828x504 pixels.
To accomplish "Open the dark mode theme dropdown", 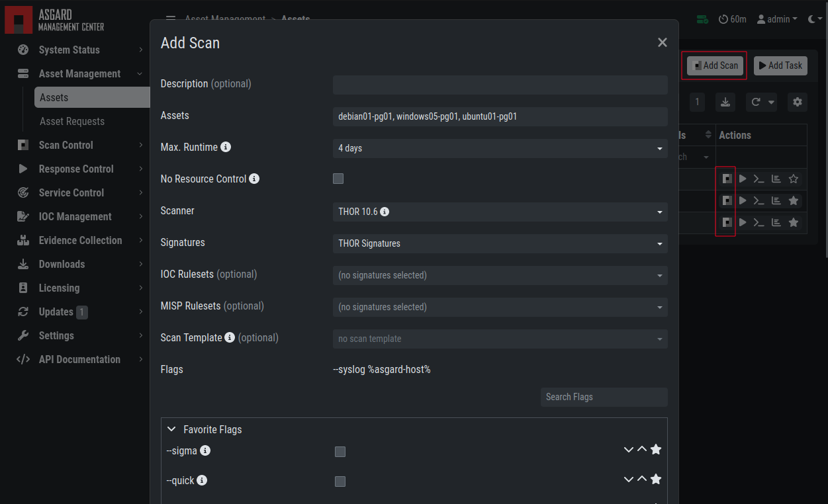I will click(815, 19).
